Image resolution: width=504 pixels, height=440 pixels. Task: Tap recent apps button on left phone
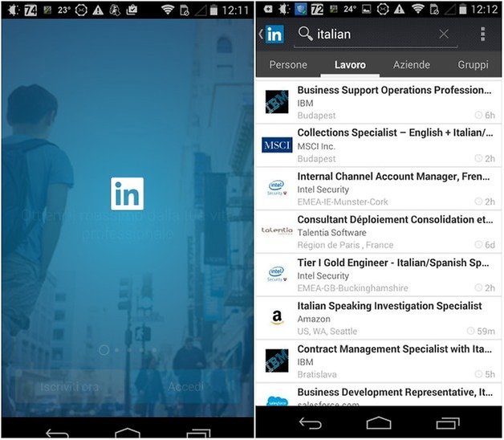point(199,434)
